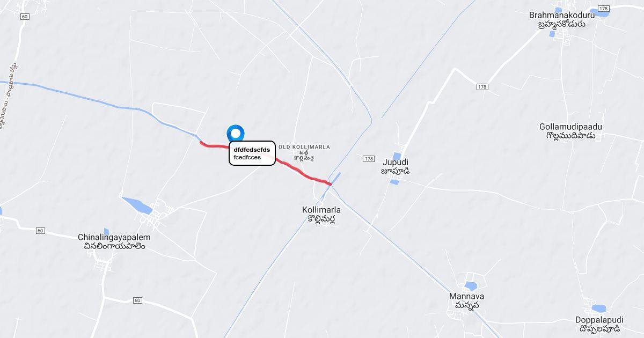Click the 60 road shield above Chinalingayapalem
Image resolution: width=644 pixels, height=338 pixels.
click(40, 230)
